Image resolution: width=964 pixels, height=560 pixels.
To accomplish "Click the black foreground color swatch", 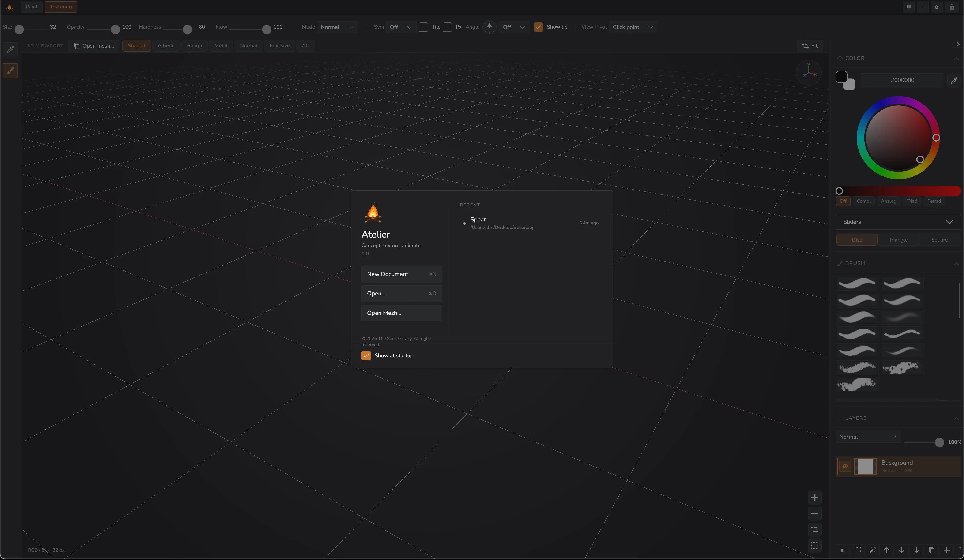I will click(841, 77).
